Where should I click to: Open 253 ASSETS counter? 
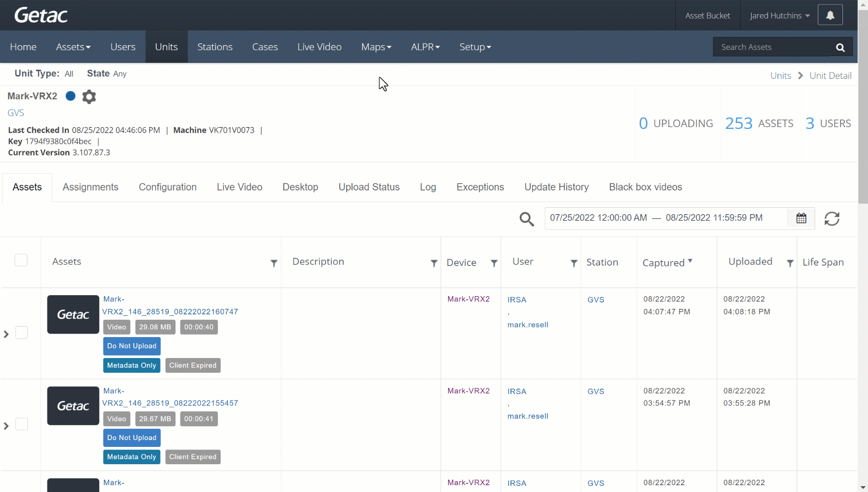click(759, 123)
